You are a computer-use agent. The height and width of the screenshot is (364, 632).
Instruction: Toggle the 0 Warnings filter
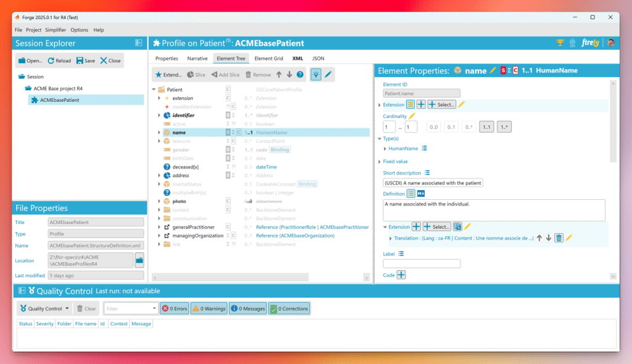tap(209, 308)
